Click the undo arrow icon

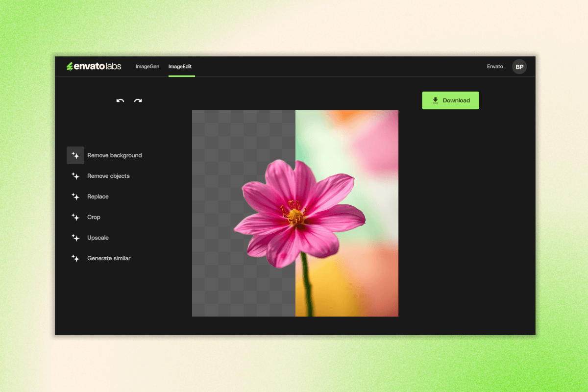(x=120, y=101)
